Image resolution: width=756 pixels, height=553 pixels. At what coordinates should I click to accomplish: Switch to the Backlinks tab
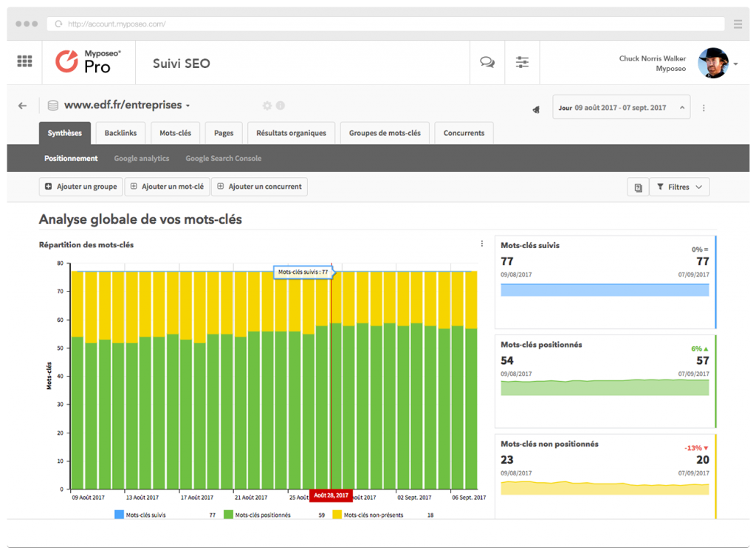[120, 133]
